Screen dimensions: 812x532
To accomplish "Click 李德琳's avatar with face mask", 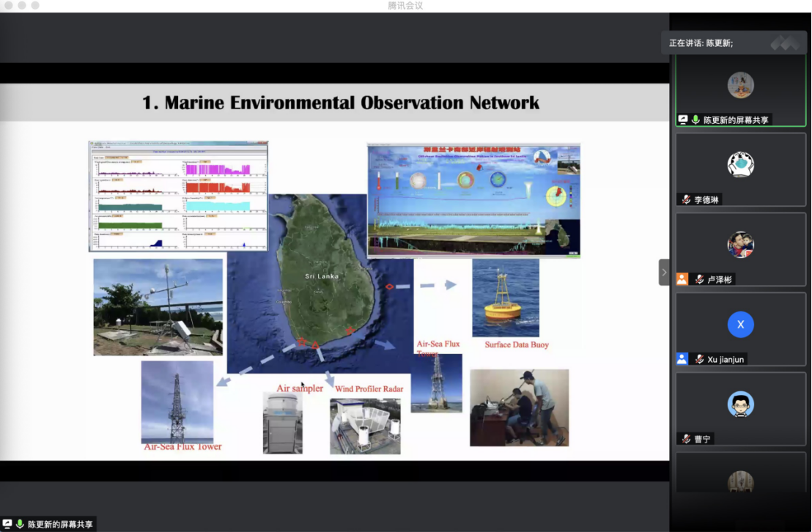I will click(740, 165).
